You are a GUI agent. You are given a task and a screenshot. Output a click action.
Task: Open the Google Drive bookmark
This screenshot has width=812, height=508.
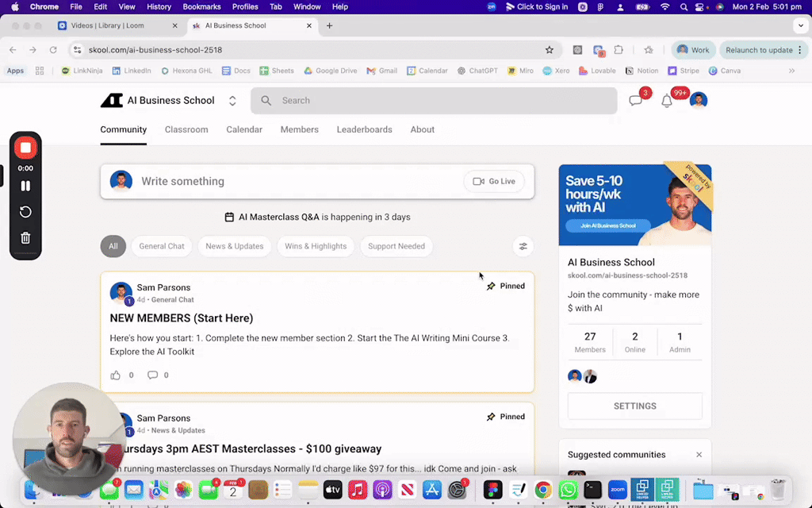click(x=331, y=71)
